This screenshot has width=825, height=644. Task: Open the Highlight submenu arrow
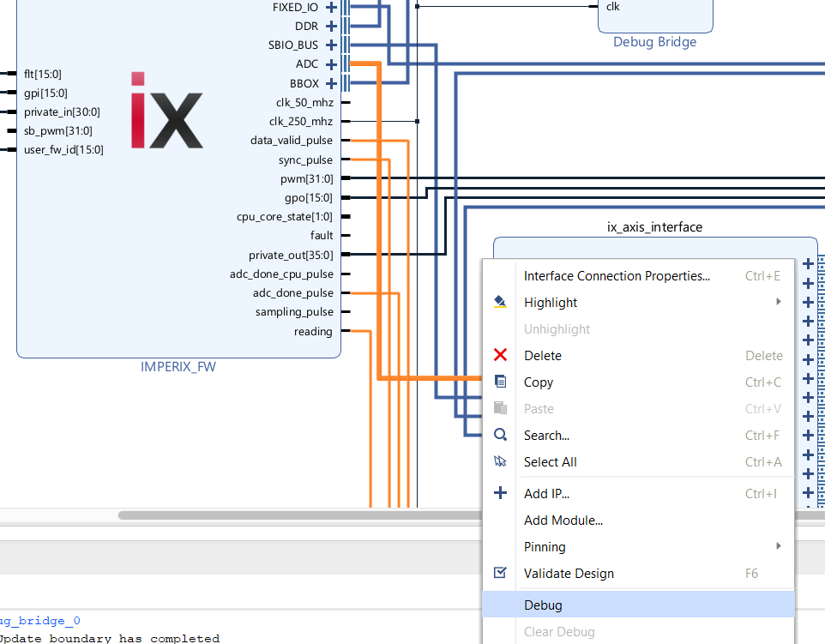[x=779, y=302]
